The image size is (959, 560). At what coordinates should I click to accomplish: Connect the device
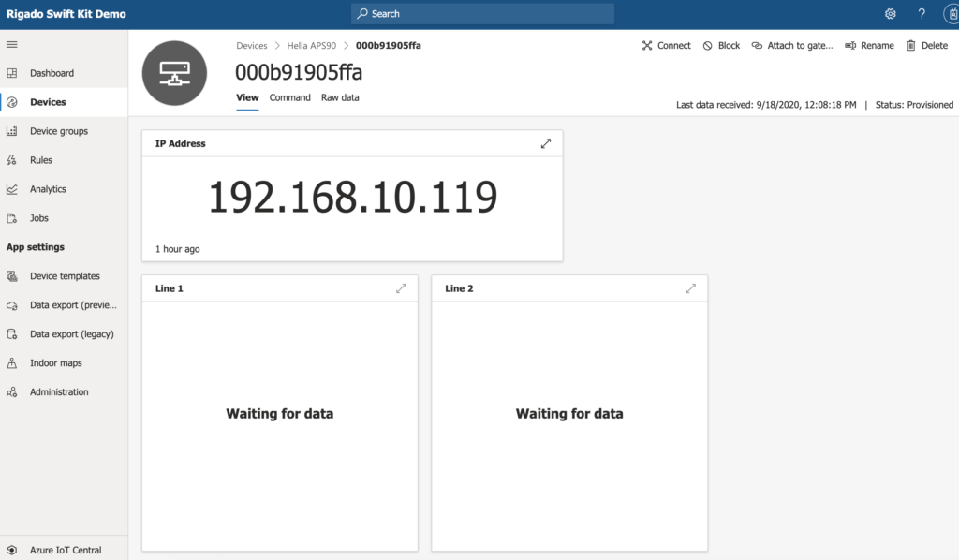click(666, 45)
